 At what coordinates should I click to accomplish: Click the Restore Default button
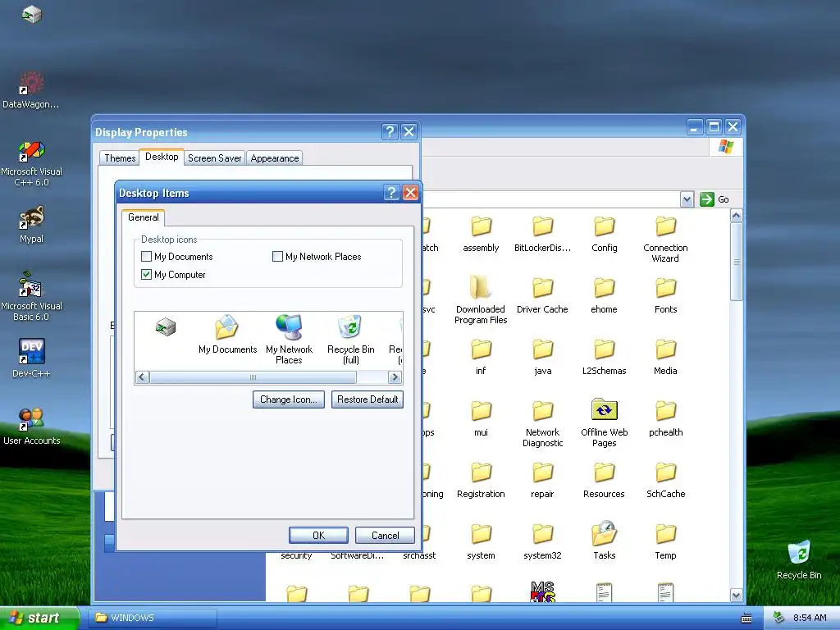click(x=367, y=399)
